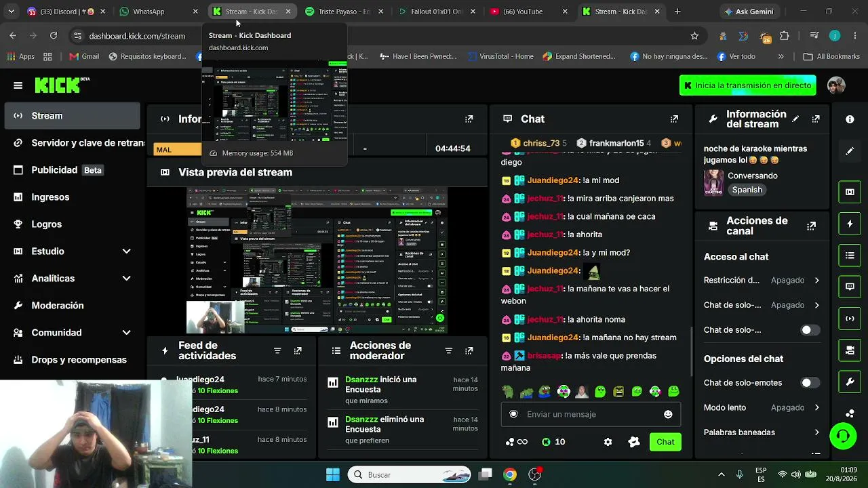This screenshot has height=488, width=868.
Task: Open chat settings gear icon
Action: (608, 442)
